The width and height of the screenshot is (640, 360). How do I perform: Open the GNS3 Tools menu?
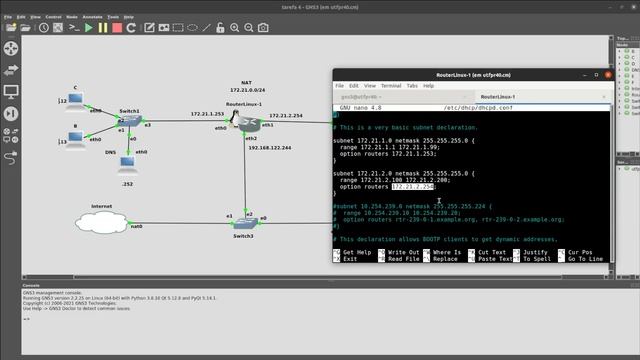click(x=113, y=17)
